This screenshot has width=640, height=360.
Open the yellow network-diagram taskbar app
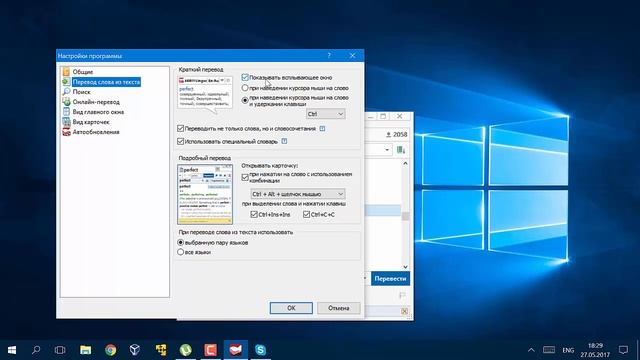161,350
